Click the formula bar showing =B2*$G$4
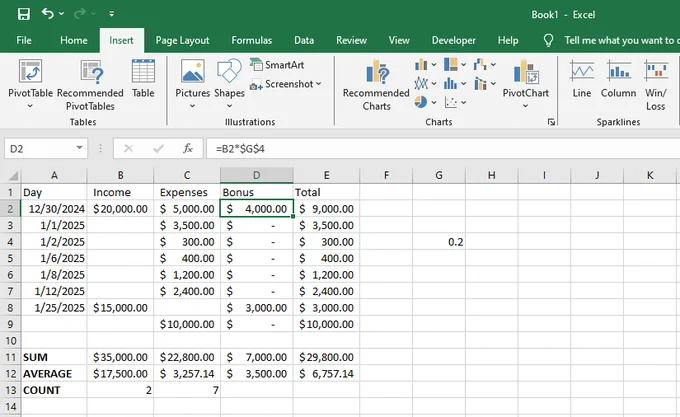The height and width of the screenshot is (417, 680). pyautogui.click(x=442, y=149)
